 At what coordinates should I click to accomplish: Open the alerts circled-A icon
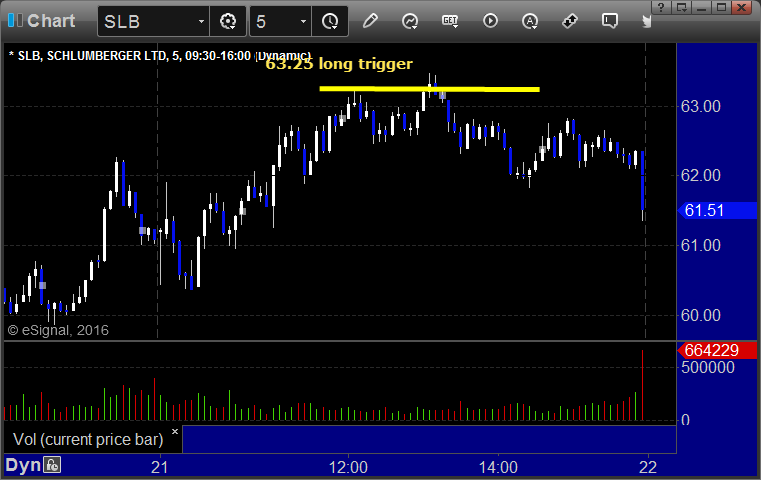click(x=529, y=21)
